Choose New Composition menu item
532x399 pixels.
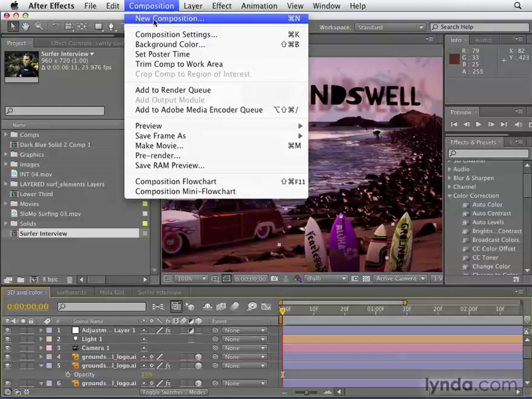pos(217,19)
